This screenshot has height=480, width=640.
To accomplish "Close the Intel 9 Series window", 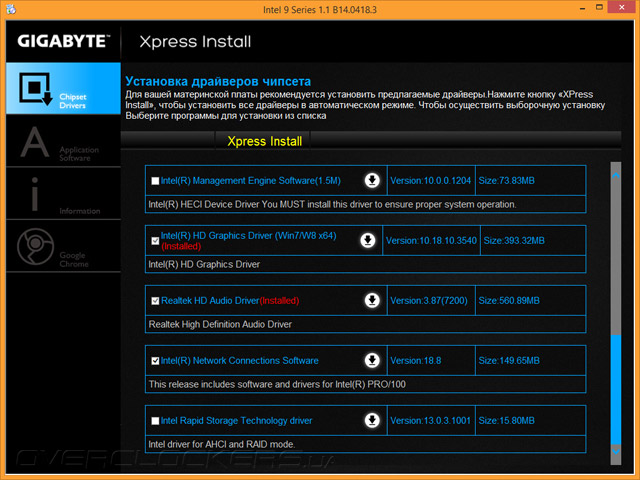I will [622, 7].
